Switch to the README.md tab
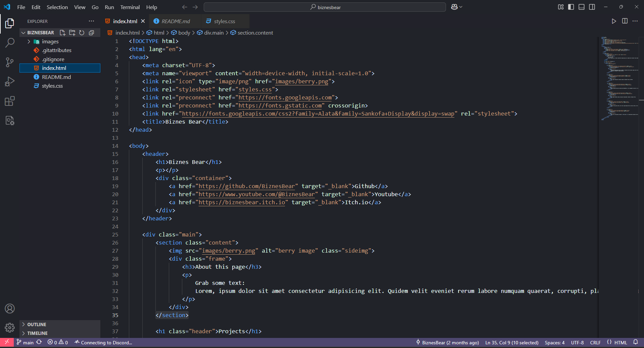Viewport: 644px width, 348px height. [175, 21]
